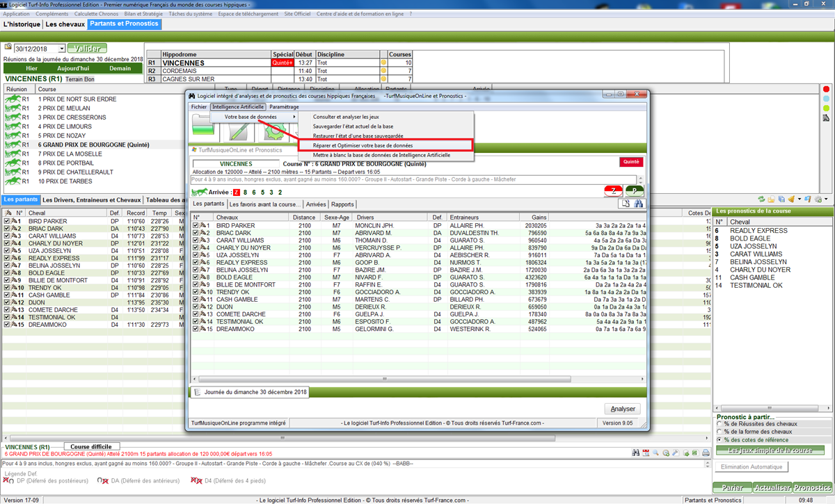Click the 'Actualiser' button
The height and width of the screenshot is (504, 835).
[772, 487]
